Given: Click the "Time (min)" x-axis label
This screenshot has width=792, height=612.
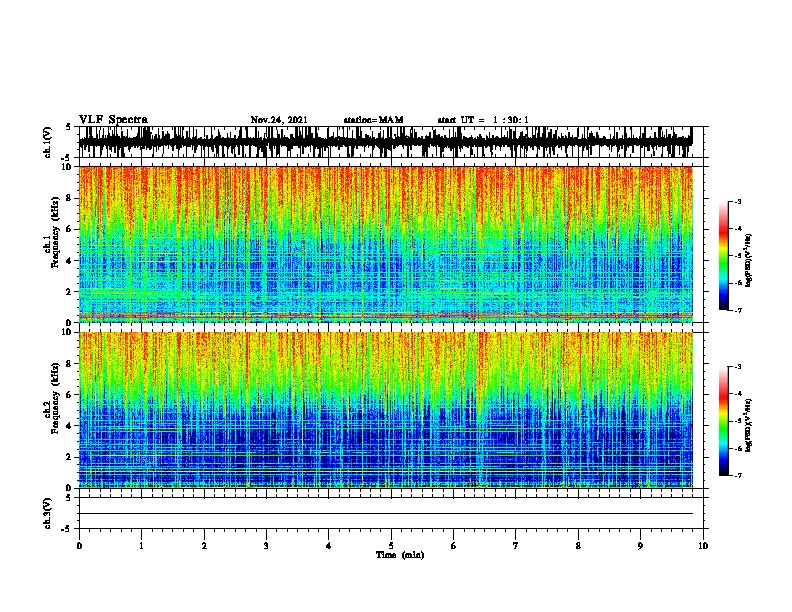Looking at the screenshot, I should pyautogui.click(x=400, y=555).
